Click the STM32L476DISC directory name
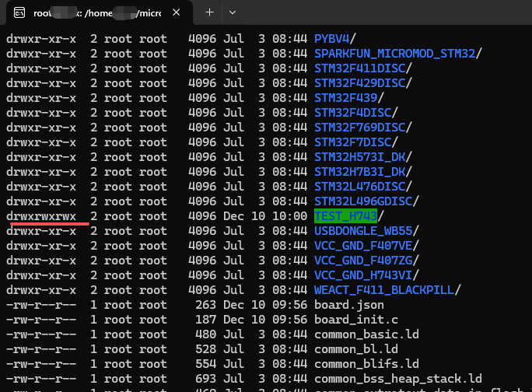Viewport: 532px width, 392px height. click(x=359, y=187)
